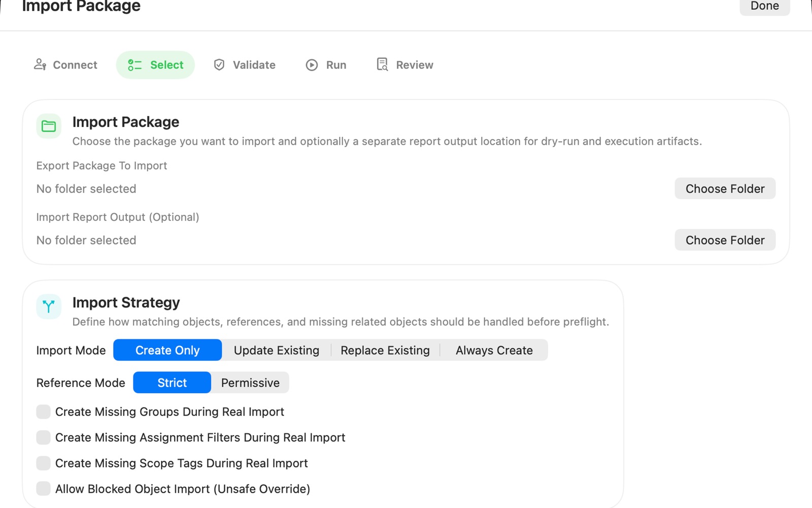812x508 pixels.
Task: Click the green Import Package folder icon
Action: pyautogui.click(x=48, y=126)
